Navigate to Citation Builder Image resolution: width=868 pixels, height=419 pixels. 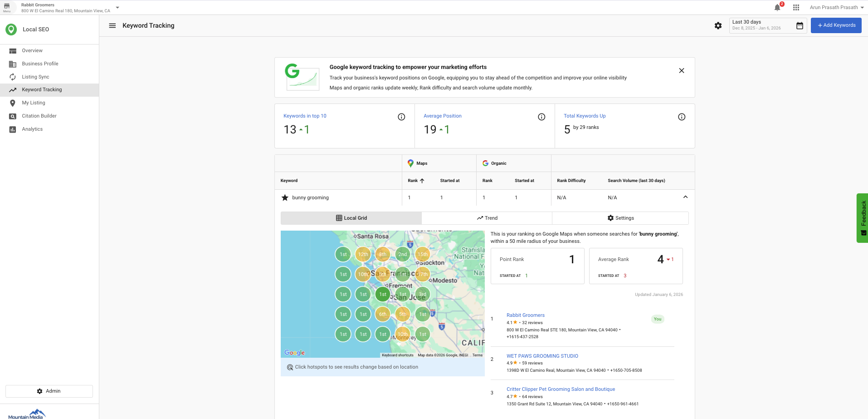[39, 116]
